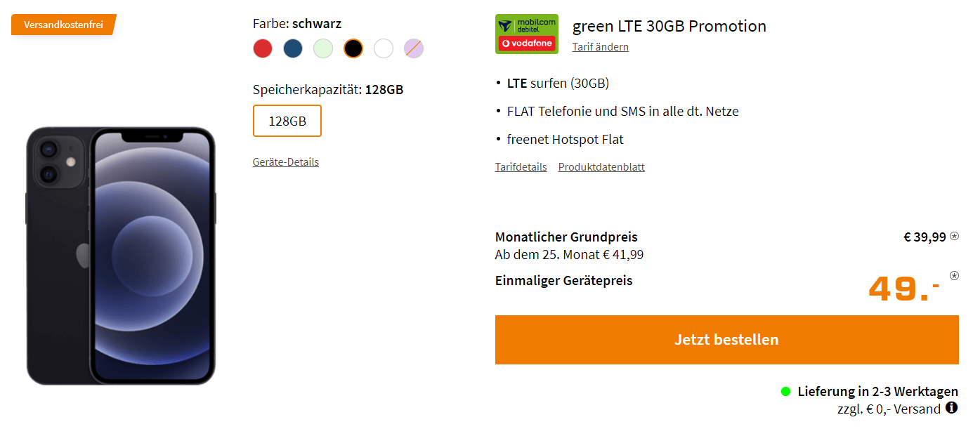Click the green delivery status dot
The width and height of the screenshot is (980, 429).
point(786,391)
